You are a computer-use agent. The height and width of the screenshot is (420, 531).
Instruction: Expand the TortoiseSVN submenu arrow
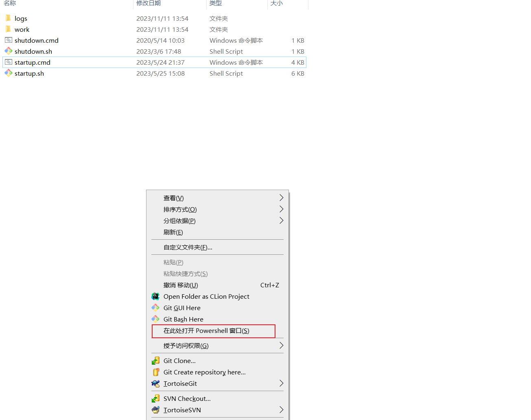pyautogui.click(x=281, y=410)
